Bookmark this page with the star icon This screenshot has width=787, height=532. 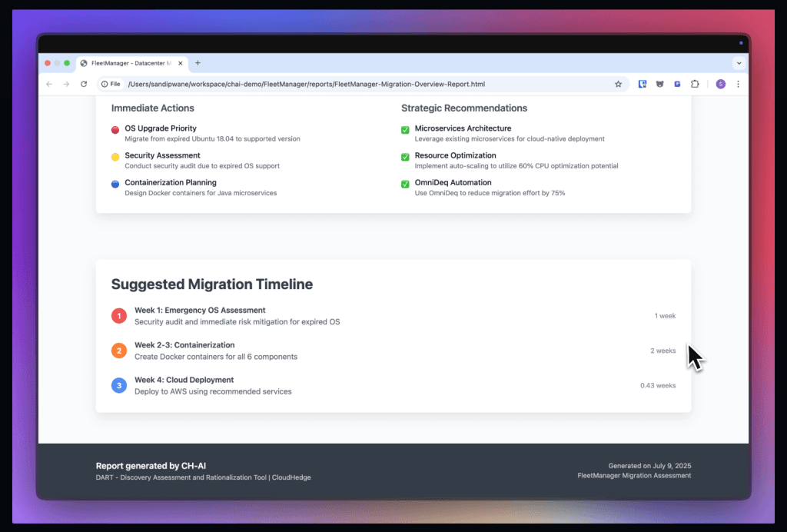pyautogui.click(x=618, y=84)
